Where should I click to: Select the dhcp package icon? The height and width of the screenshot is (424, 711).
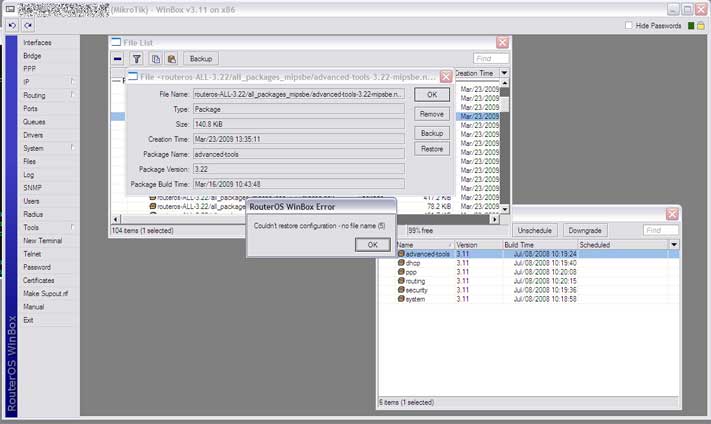pos(401,263)
